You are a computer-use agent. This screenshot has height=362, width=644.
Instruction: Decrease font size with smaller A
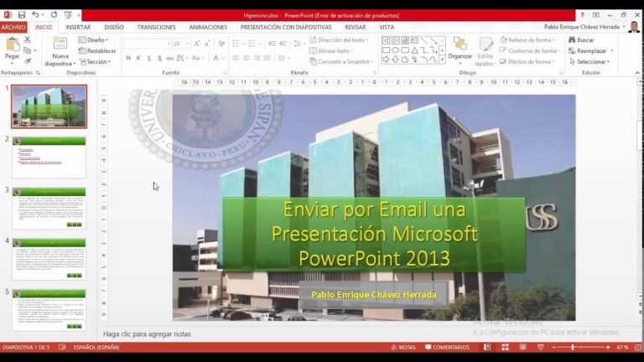point(207,44)
